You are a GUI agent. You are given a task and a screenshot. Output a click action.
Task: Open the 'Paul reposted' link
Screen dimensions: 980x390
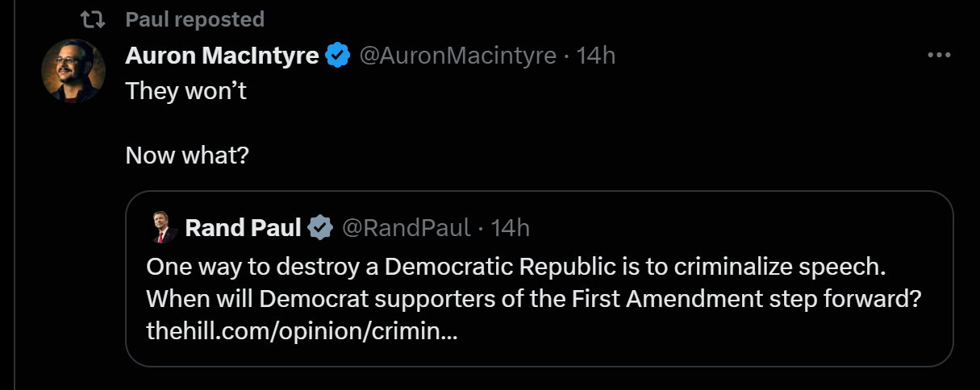[194, 19]
